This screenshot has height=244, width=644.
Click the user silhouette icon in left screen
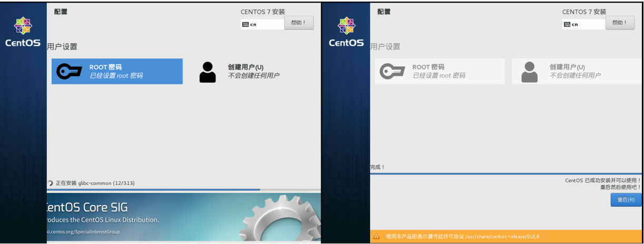tap(207, 72)
